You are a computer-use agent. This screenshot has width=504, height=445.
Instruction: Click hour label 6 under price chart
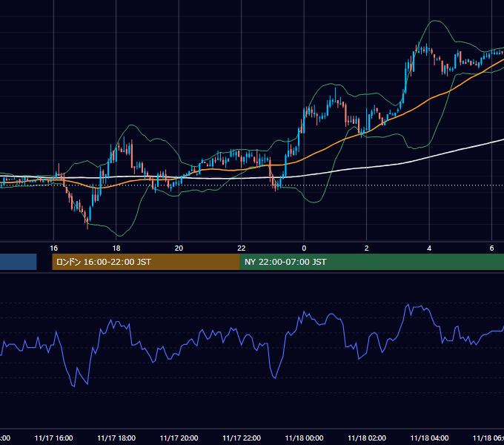(x=491, y=248)
